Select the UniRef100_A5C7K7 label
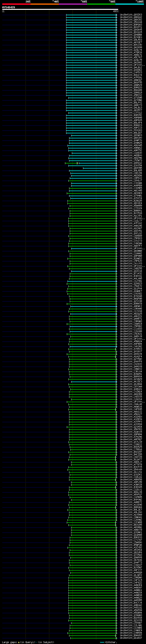The width and height of the screenshot is (146, 644). click(x=131, y=58)
